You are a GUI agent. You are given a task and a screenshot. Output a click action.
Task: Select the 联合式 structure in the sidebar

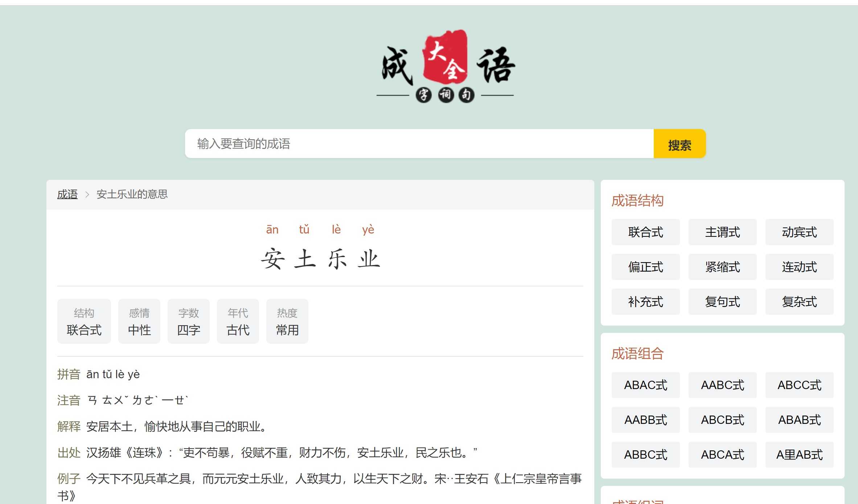click(646, 232)
